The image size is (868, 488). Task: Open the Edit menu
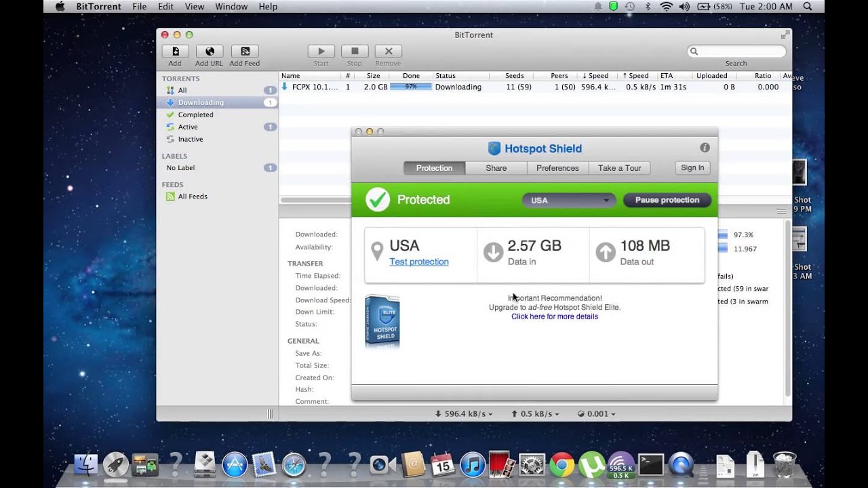[x=165, y=7]
